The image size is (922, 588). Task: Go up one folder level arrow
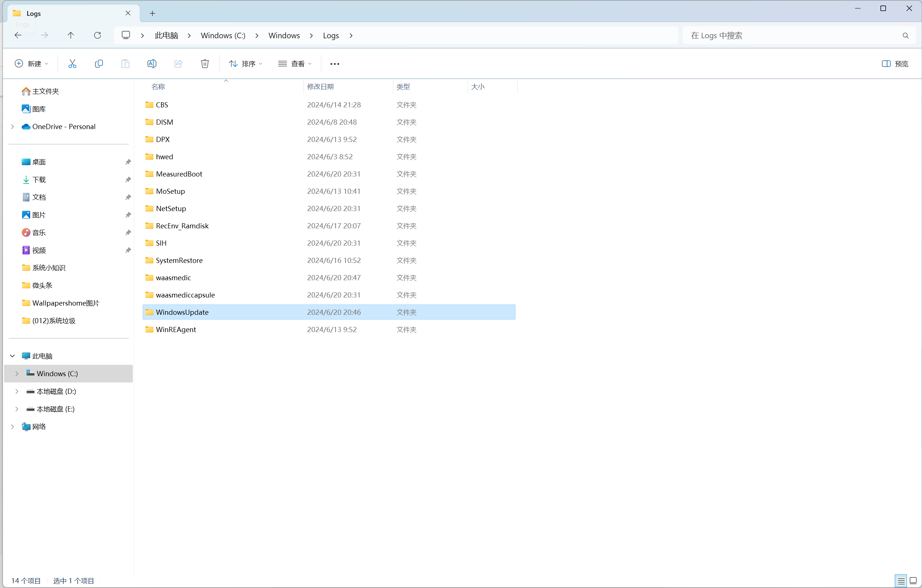point(71,35)
